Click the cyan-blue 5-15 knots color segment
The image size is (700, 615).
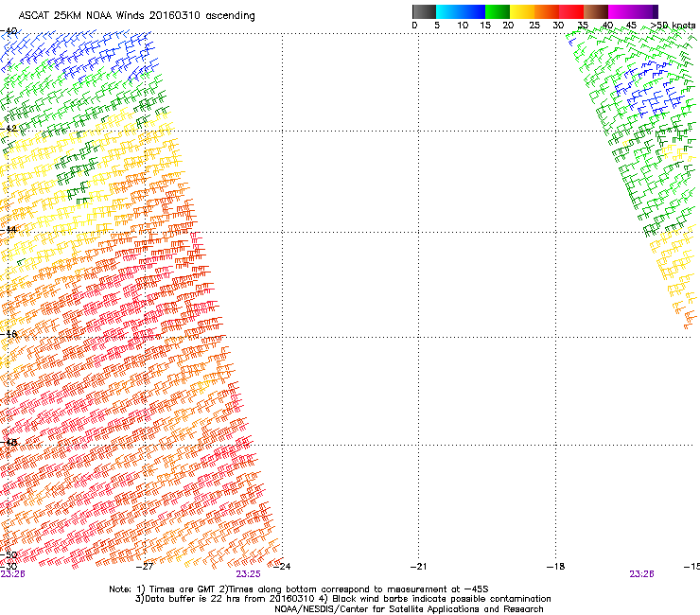coord(461,11)
